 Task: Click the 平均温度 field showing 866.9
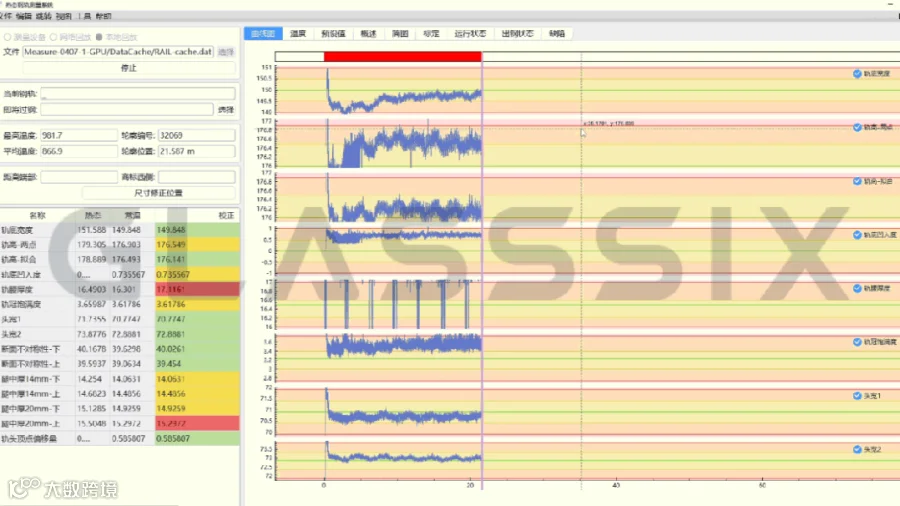79,151
